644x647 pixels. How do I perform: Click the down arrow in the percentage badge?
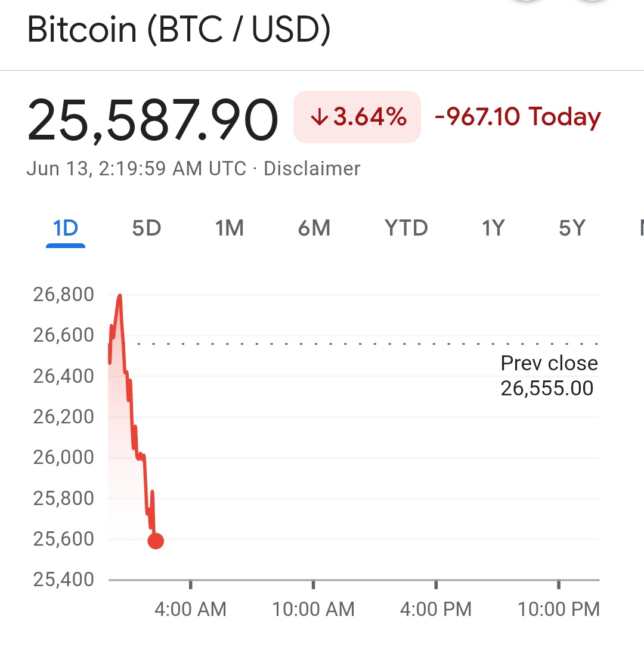320,117
